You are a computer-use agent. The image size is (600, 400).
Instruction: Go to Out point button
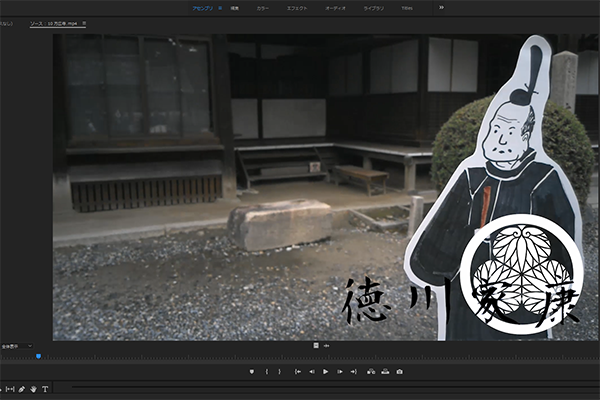(x=354, y=371)
